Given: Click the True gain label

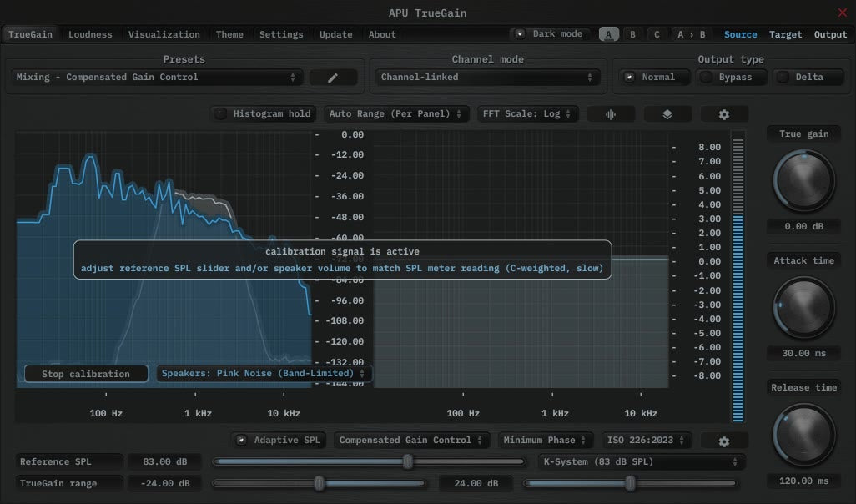Looking at the screenshot, I should coord(803,134).
